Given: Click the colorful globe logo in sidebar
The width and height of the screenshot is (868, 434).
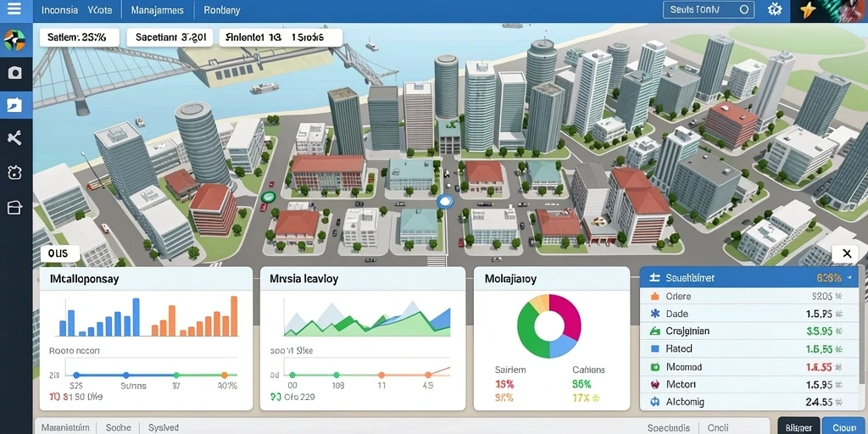Looking at the screenshot, I should click(14, 40).
